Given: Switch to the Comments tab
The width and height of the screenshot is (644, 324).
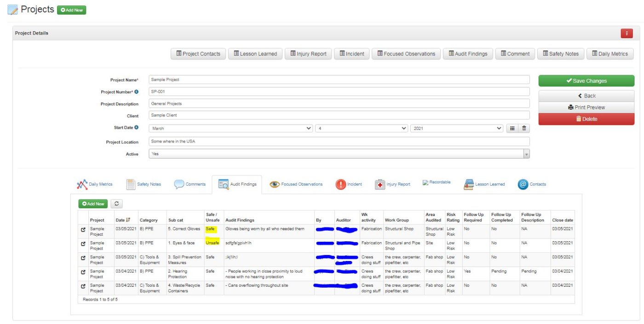Looking at the screenshot, I should 190,184.
